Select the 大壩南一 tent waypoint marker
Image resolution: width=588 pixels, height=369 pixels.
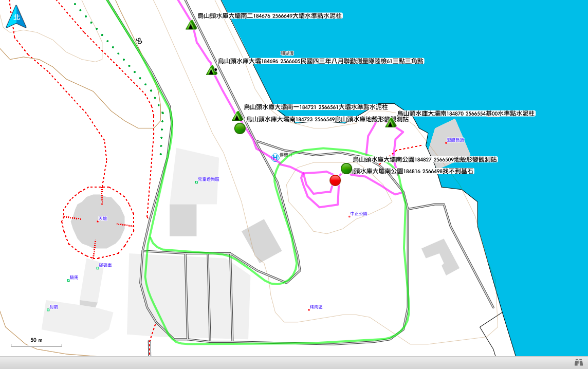point(237,116)
